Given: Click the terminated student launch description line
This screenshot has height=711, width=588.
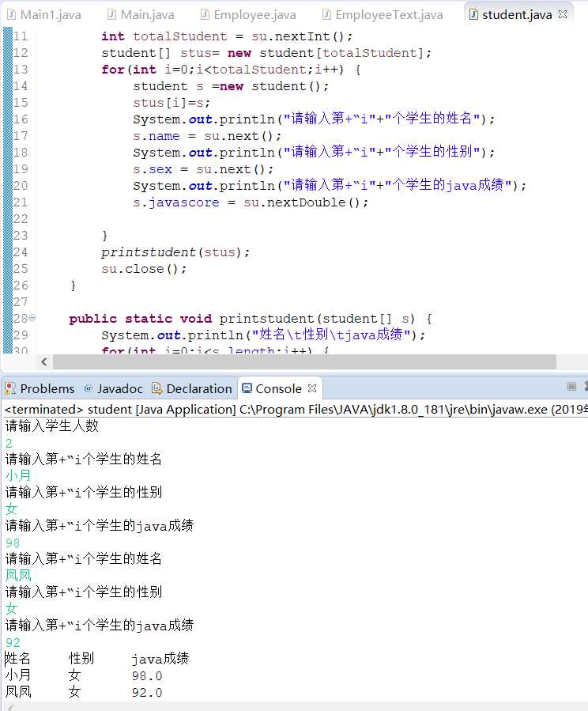Looking at the screenshot, I should [x=294, y=410].
